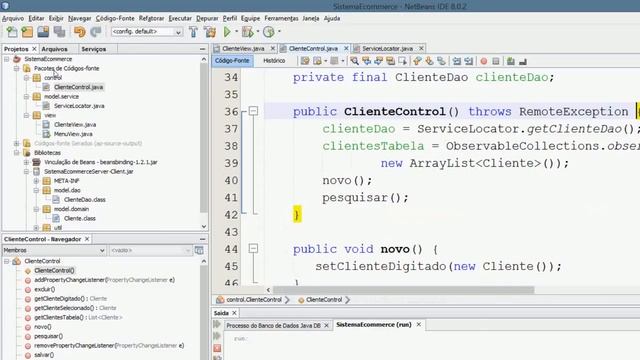Open the Depurar menu
Image resolution: width=640 pixels, height=360 pixels.
click(x=207, y=18)
